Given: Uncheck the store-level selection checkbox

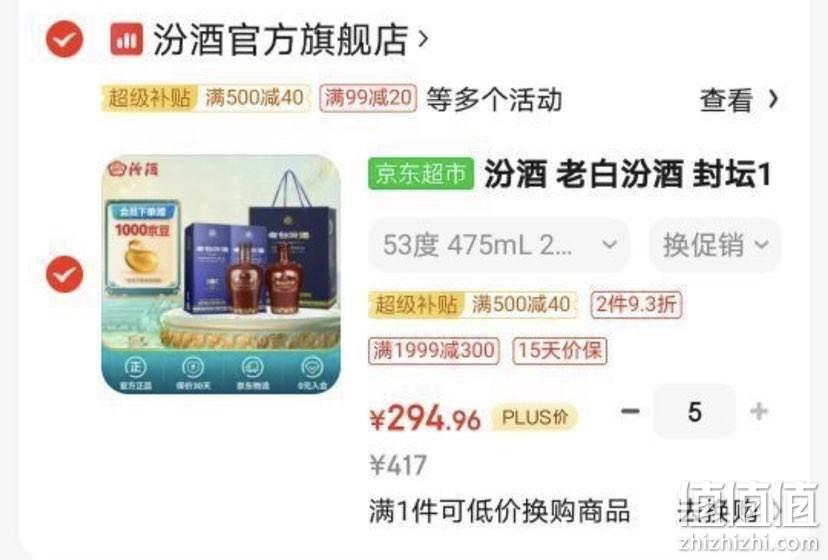Looking at the screenshot, I should [x=64, y=39].
